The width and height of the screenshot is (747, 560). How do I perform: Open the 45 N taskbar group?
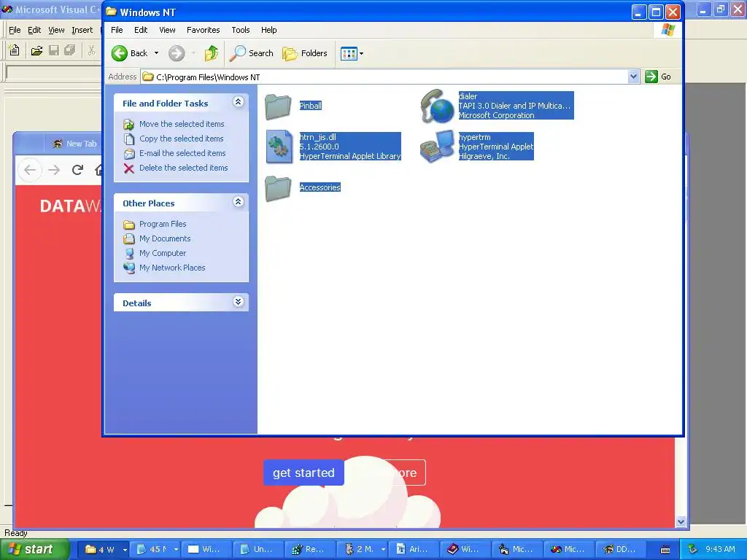157,550
